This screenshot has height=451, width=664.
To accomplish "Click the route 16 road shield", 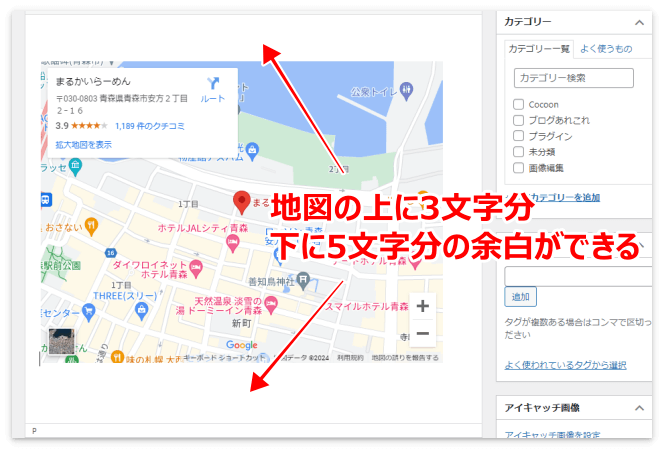I will pos(110,253).
